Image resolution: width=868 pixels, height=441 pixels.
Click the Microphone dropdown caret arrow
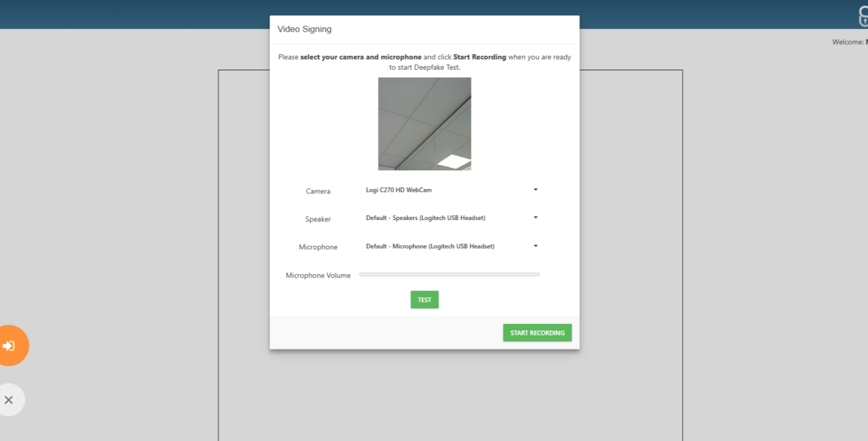535,246
